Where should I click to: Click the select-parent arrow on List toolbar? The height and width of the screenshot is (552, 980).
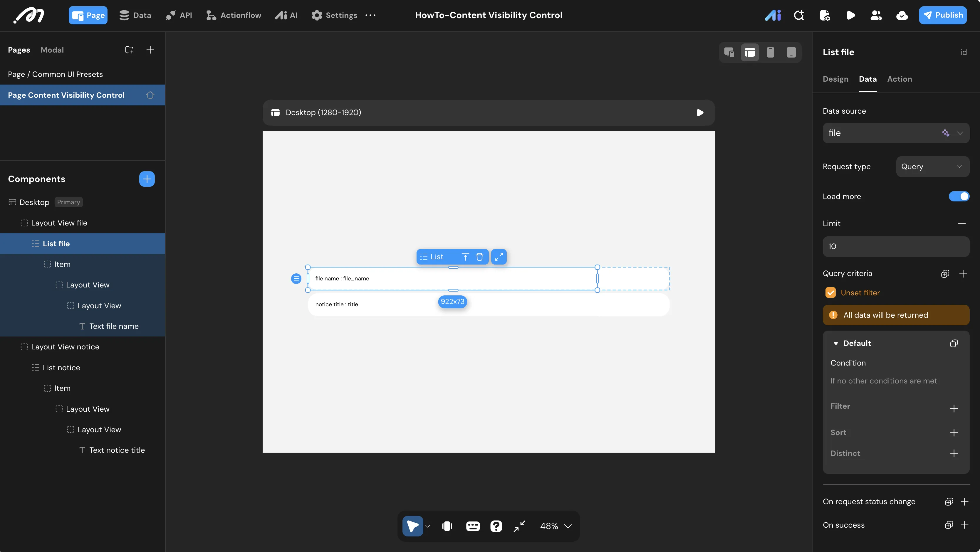pos(465,257)
